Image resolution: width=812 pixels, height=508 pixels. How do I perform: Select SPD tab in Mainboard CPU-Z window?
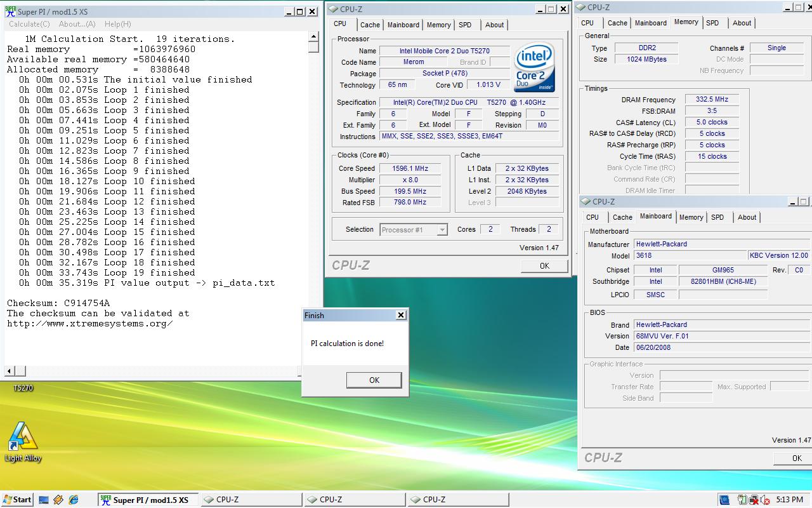(717, 217)
